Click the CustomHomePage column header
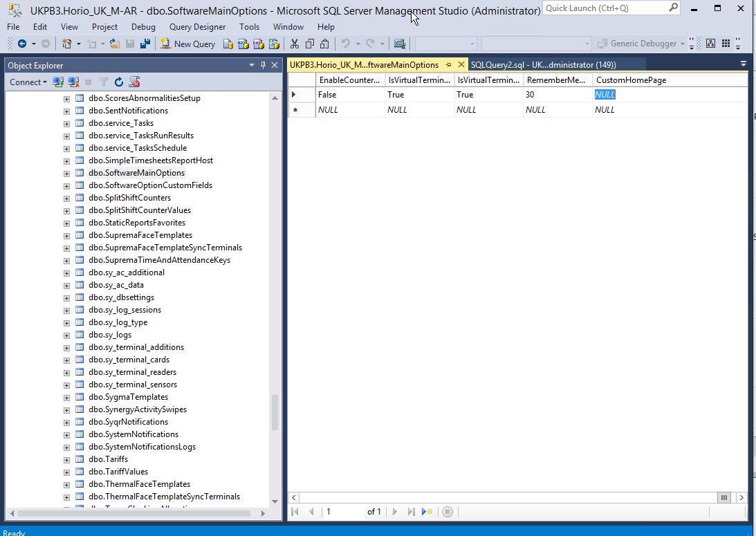Screen dimensions: 756x536 (670, 80)
